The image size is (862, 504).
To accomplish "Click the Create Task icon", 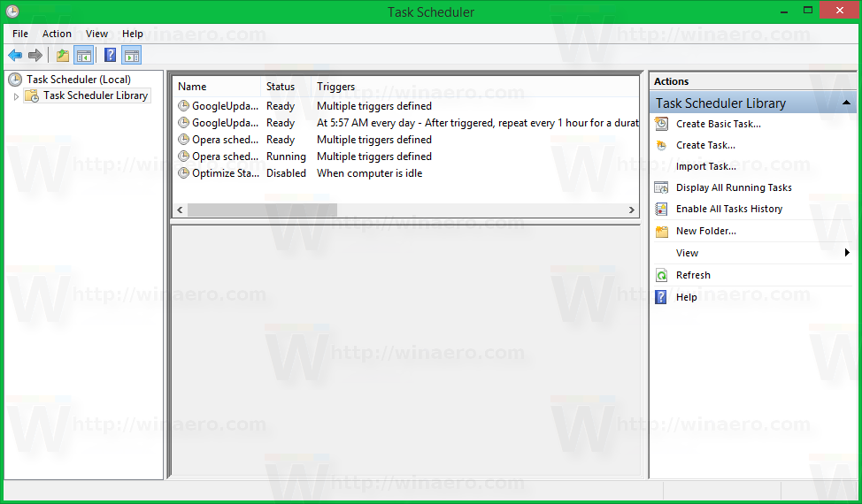I will (x=661, y=146).
